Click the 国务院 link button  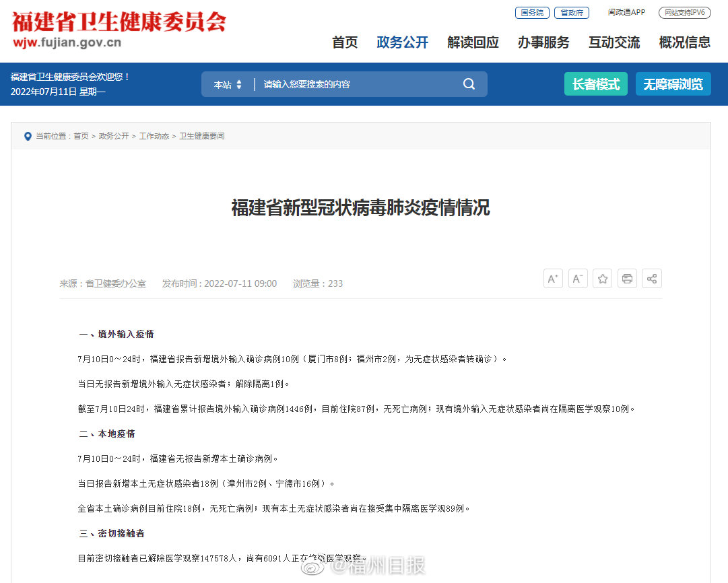[x=532, y=13]
